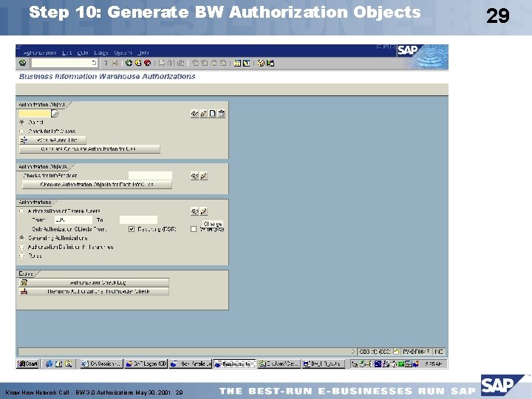This screenshot has width=532, height=399.
Task: Open the Extras menu
Action: 101,52
